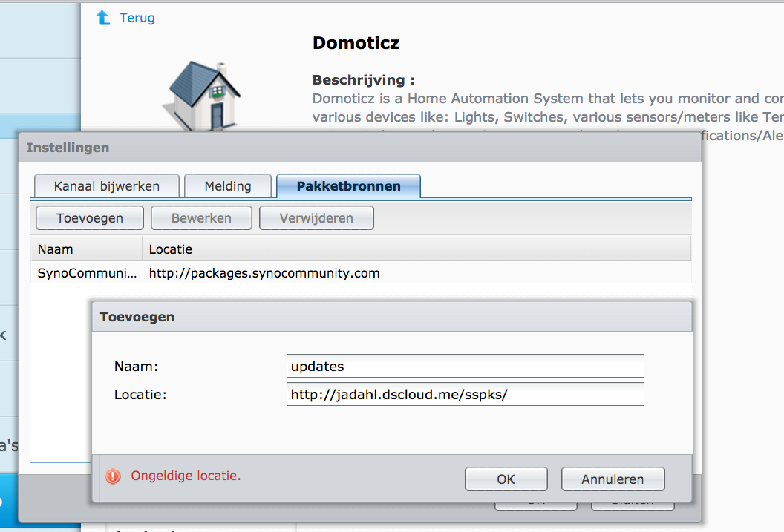Confirm the Toevoegen dialog with OK
The image size is (784, 532).
point(506,479)
